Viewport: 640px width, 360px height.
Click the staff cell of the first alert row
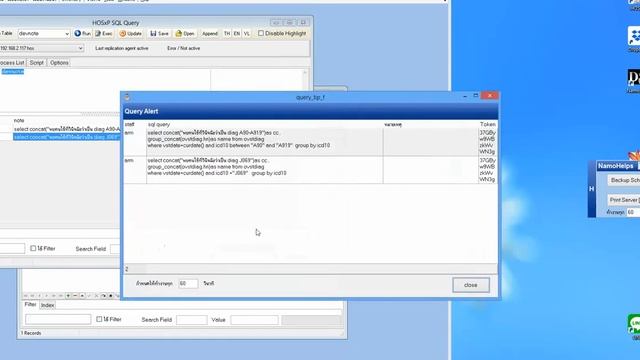coord(135,142)
